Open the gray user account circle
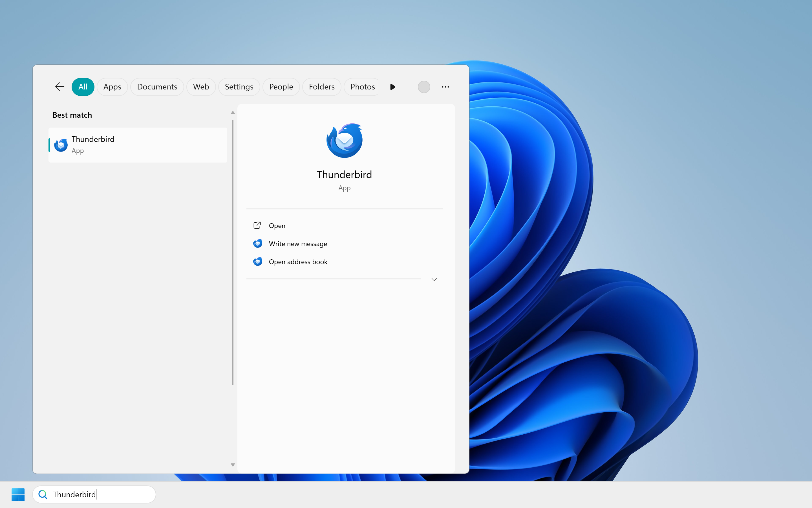 click(x=424, y=87)
